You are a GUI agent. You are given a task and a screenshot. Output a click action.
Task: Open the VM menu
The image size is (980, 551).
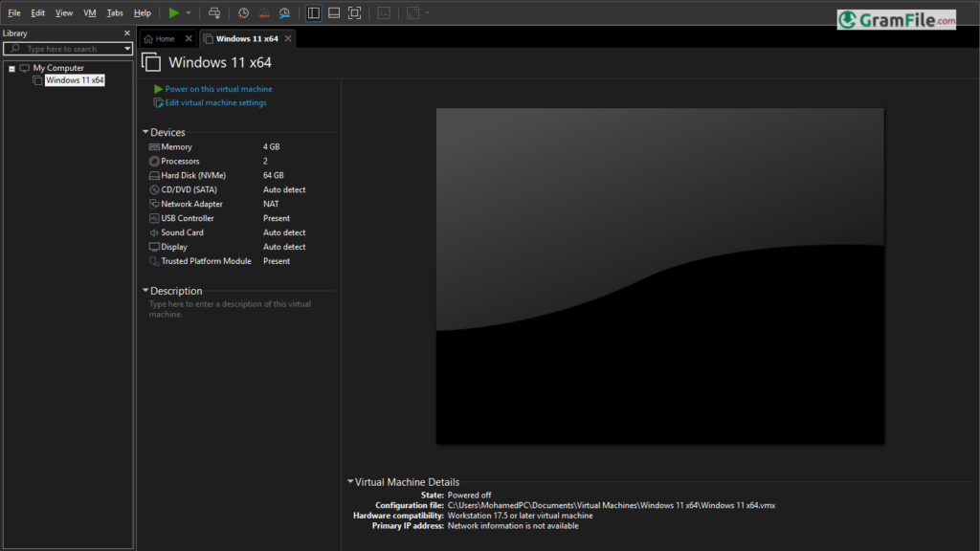click(x=89, y=12)
